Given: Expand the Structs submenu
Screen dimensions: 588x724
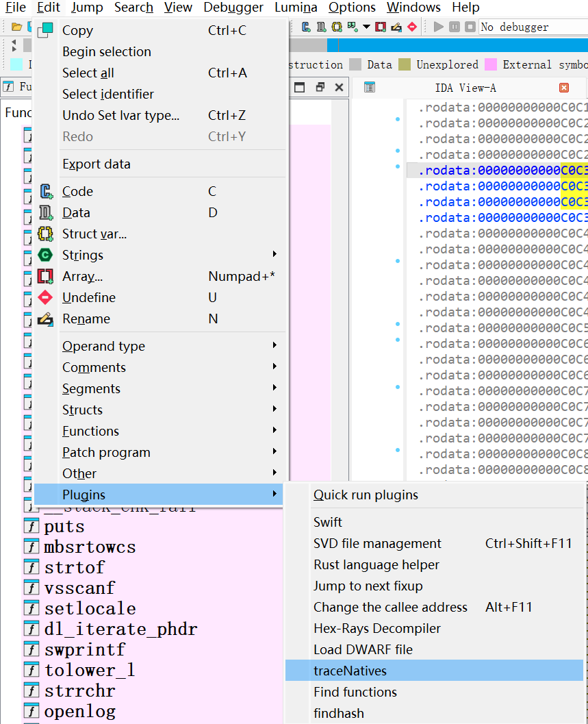Looking at the screenshot, I should [x=161, y=410].
